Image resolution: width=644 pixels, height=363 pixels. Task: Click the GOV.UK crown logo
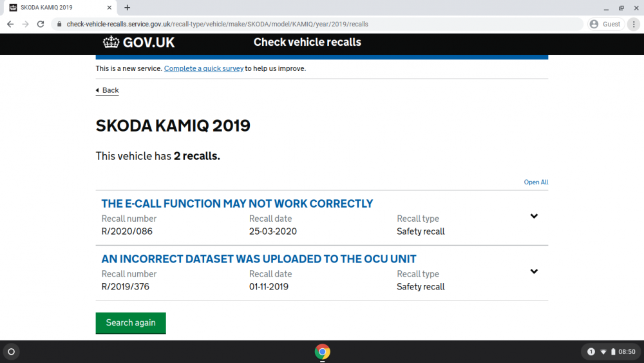(139, 43)
